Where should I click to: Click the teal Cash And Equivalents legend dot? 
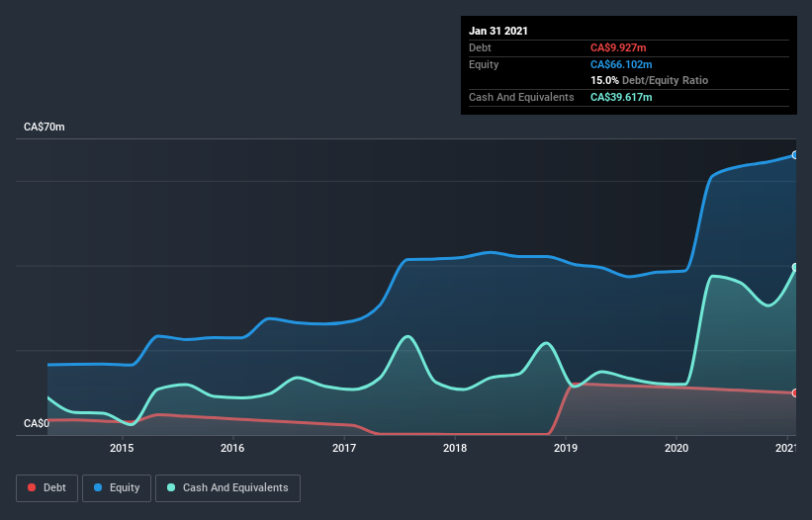pos(171,487)
